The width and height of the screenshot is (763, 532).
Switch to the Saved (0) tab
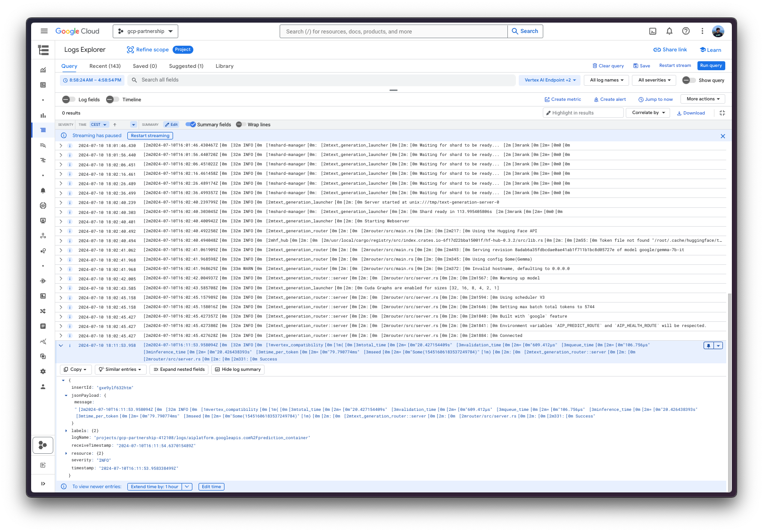pyautogui.click(x=145, y=66)
